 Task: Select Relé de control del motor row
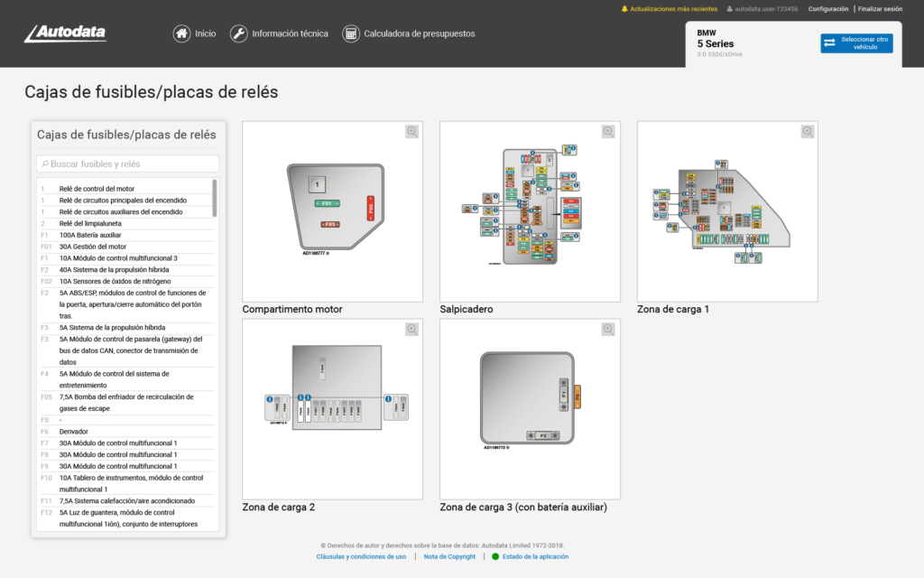pos(126,189)
